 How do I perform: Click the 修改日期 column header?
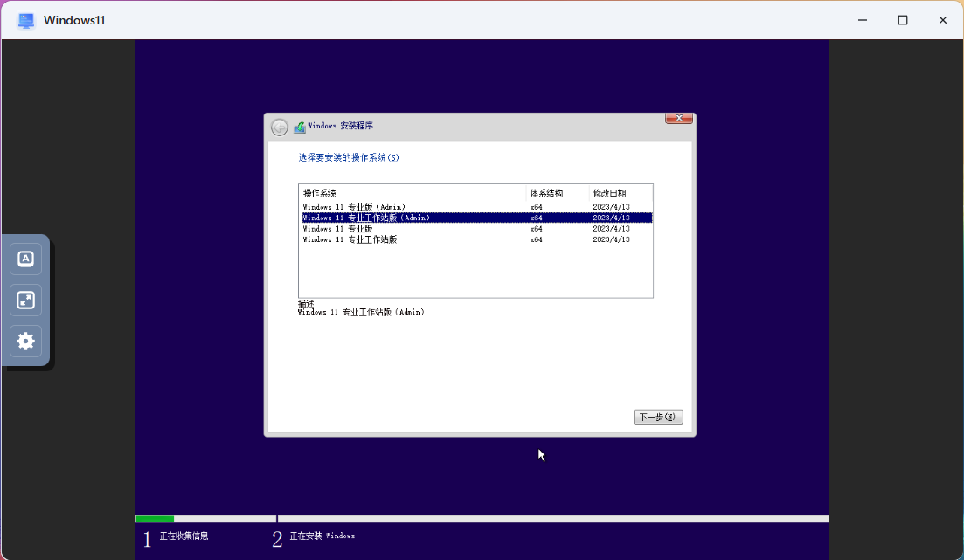[621, 193]
